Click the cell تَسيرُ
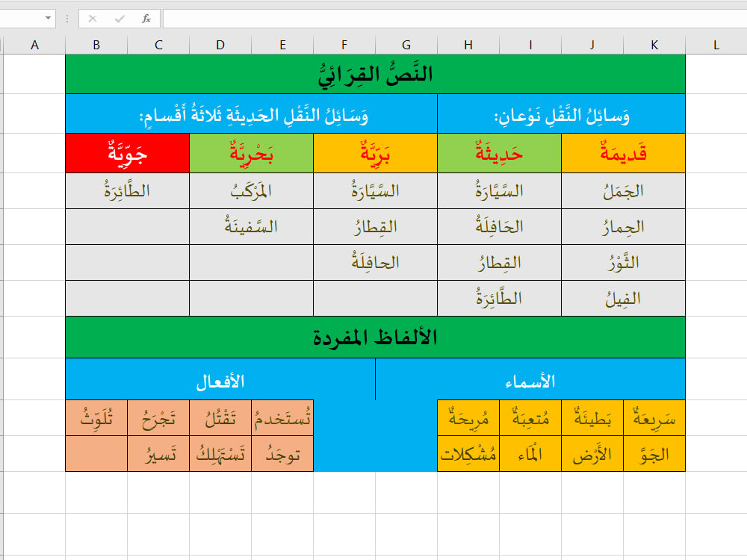The width and height of the screenshot is (747, 560). (158, 454)
